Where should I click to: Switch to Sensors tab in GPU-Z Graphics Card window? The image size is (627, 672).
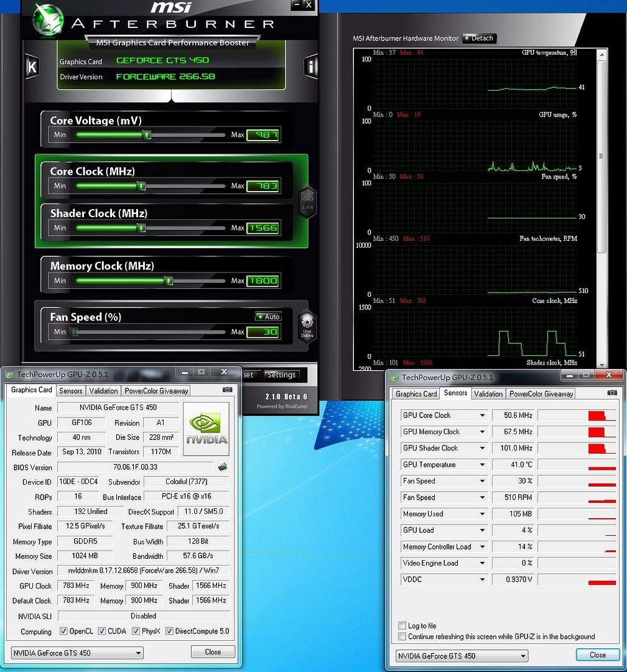point(71,391)
